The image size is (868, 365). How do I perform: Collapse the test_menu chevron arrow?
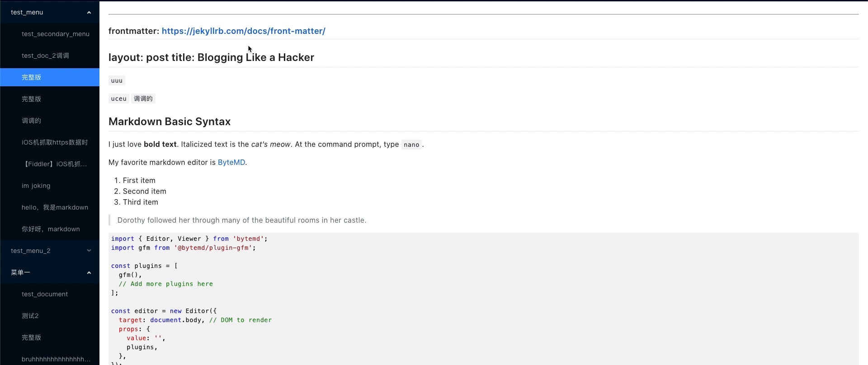89,13
